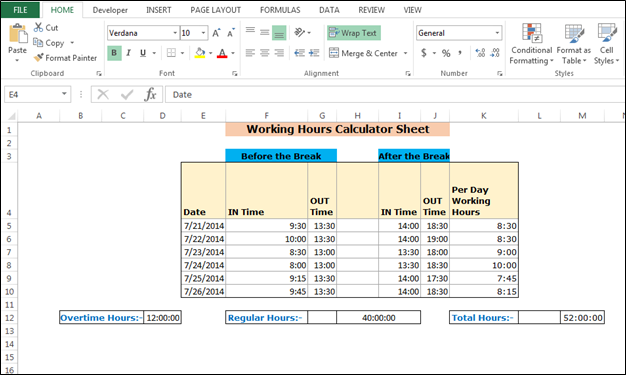Switch to the REVIEW tab
The width and height of the screenshot is (626, 375).
tap(371, 10)
